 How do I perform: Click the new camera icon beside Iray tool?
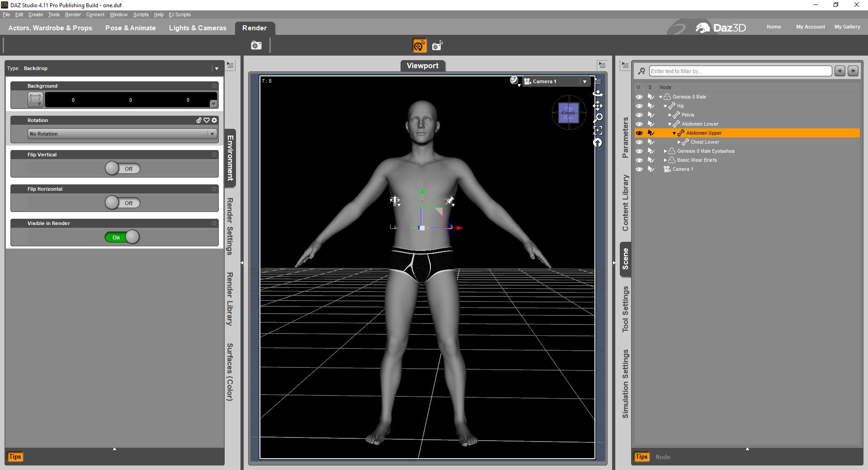[x=437, y=46]
